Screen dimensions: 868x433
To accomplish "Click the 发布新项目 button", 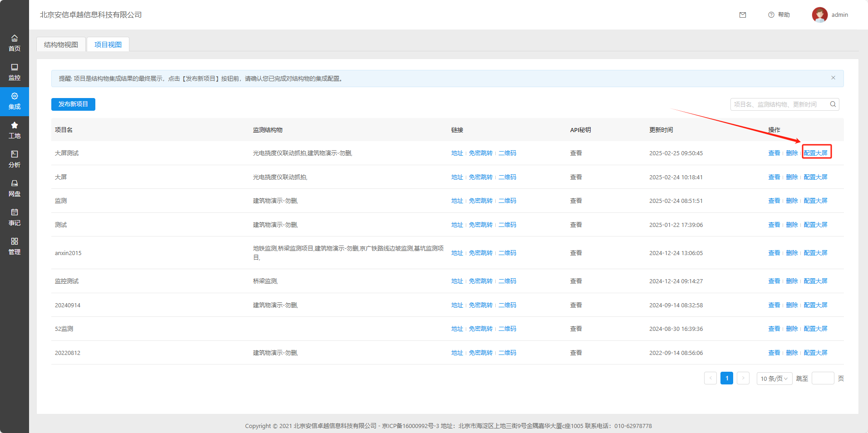I will [x=73, y=104].
